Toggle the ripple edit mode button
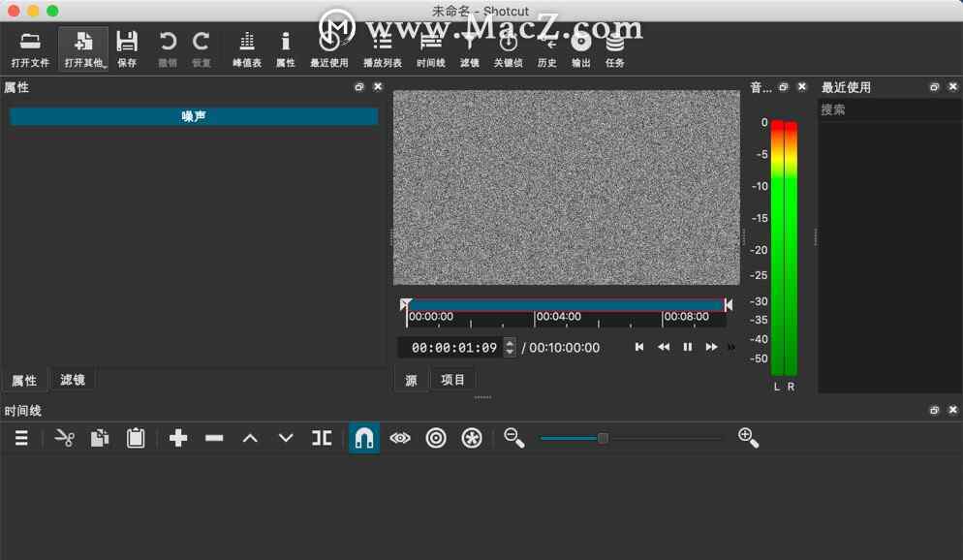Image resolution: width=963 pixels, height=560 pixels. tap(436, 438)
